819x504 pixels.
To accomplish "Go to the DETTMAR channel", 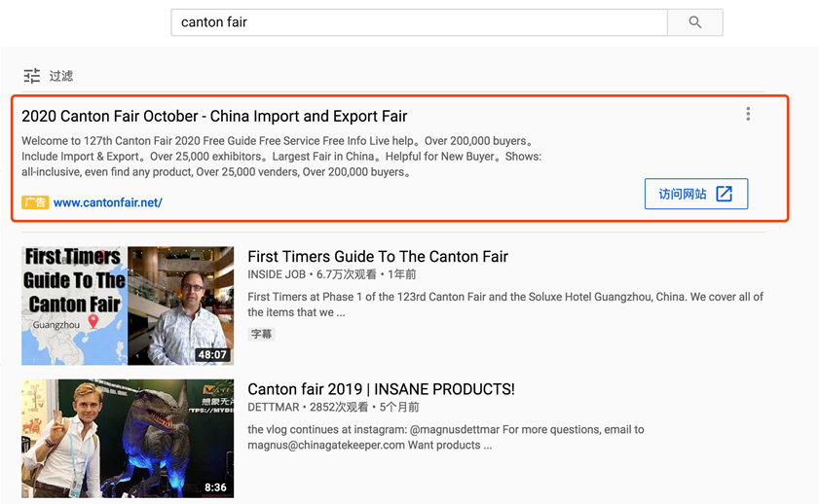I will tap(273, 408).
